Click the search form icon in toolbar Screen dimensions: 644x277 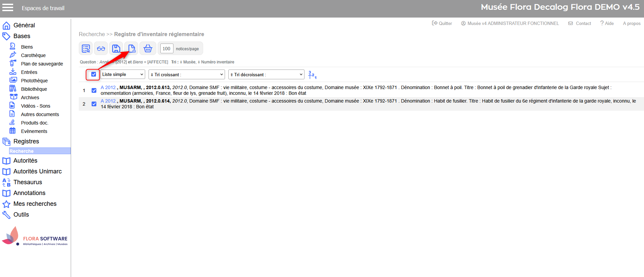[x=86, y=49]
